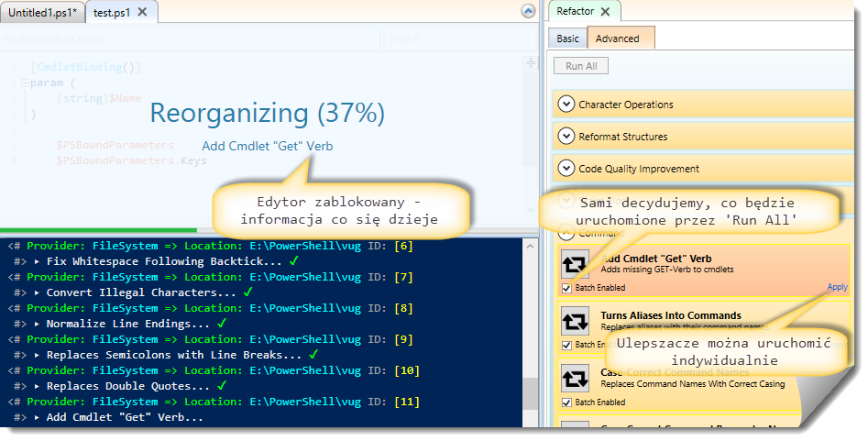The image size is (868, 441).
Task: Toggle Batch Enabled for Add Cmdlet Get Verb
Action: (x=565, y=288)
